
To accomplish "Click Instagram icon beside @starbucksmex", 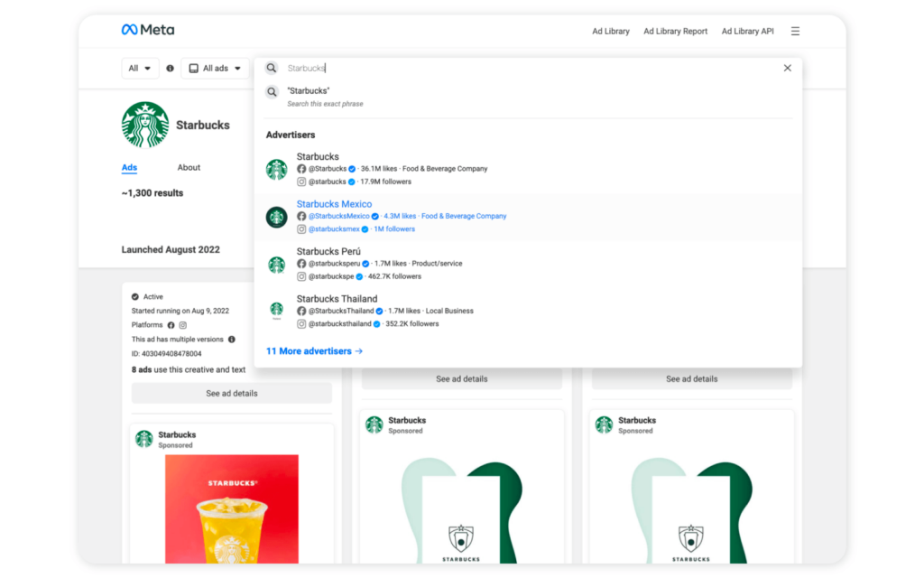I will [301, 229].
